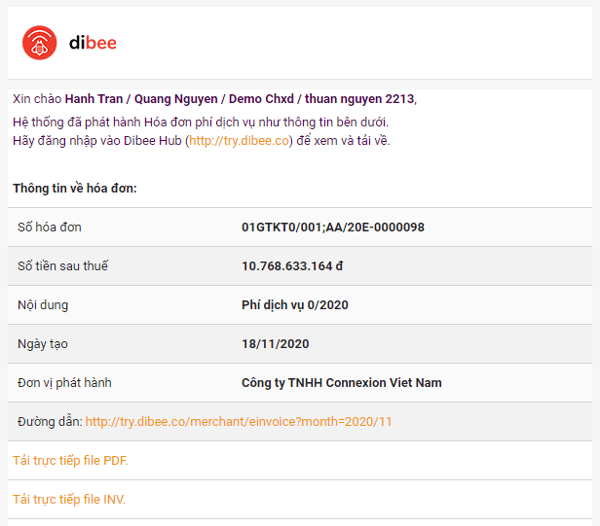Screen dimensions: 600x526
Task: Open the merchant einvoice month=2020/11 link
Action: pos(238,422)
